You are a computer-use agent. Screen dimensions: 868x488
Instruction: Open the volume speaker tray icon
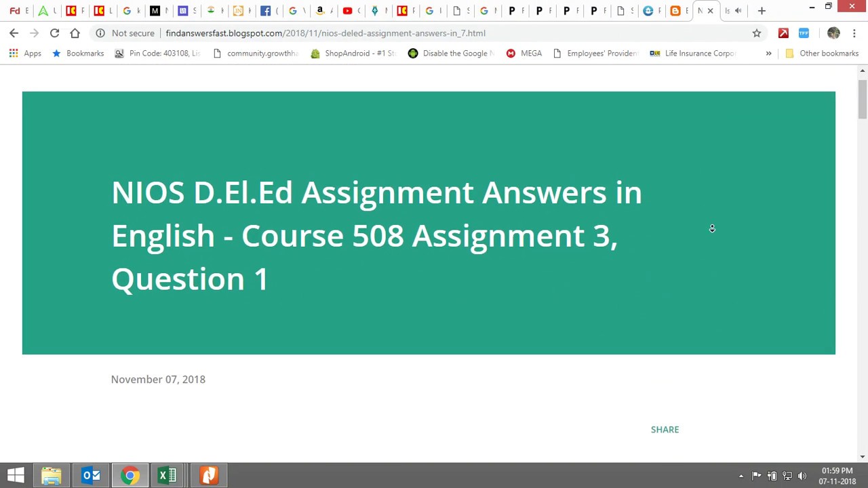click(x=802, y=476)
